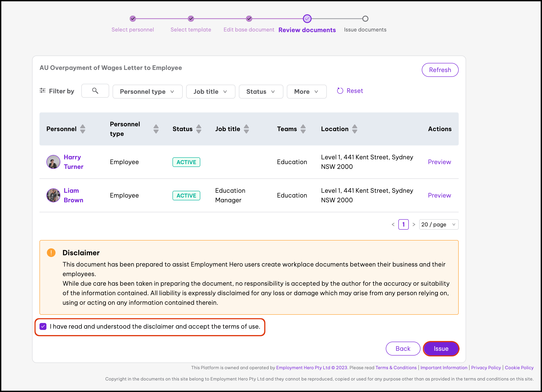This screenshot has width=542, height=392.
Task: Click the search magnifier filter icon
Action: pyautogui.click(x=95, y=91)
